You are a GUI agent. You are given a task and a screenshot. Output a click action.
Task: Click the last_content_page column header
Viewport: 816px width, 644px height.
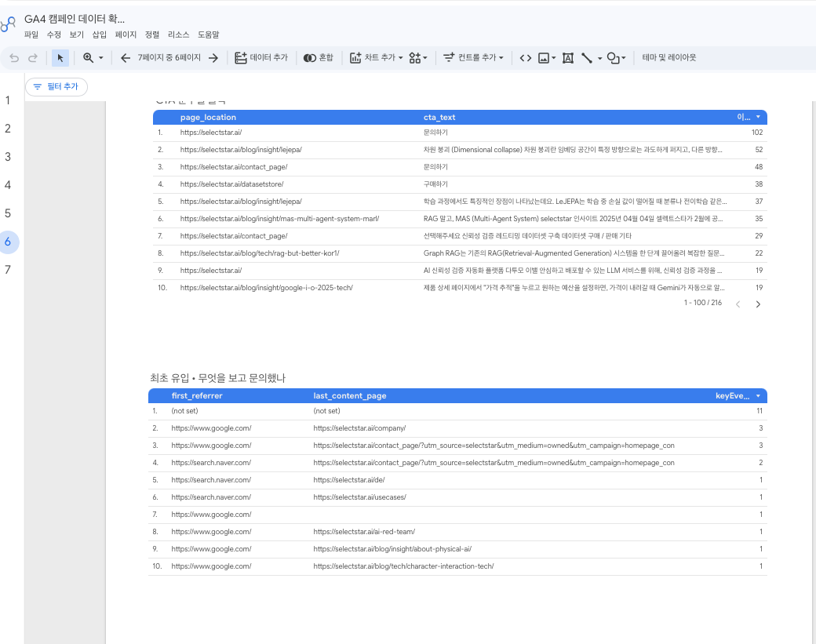pos(350,396)
